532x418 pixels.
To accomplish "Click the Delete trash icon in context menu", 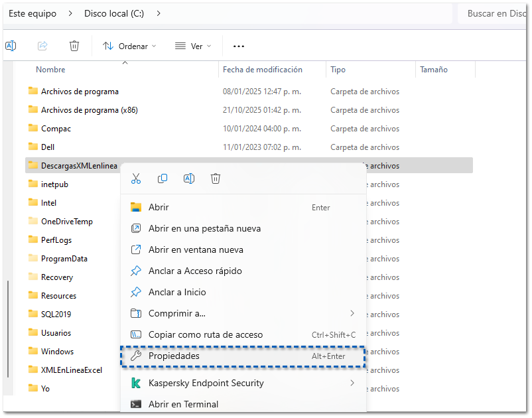I will pyautogui.click(x=216, y=178).
